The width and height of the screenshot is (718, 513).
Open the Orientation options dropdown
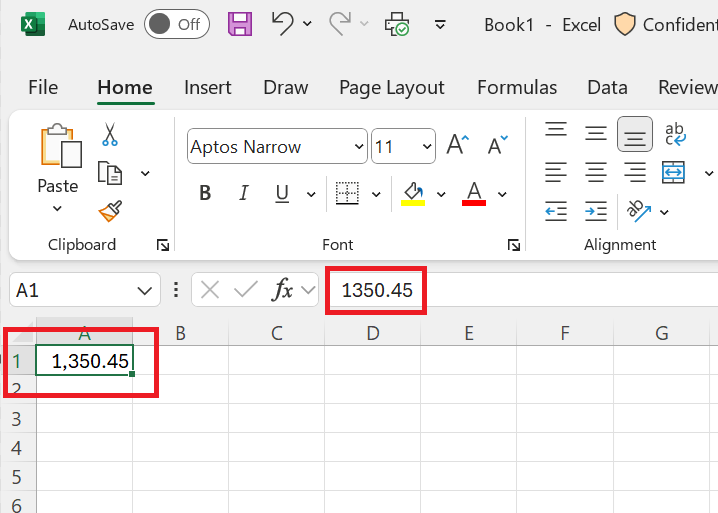(664, 212)
